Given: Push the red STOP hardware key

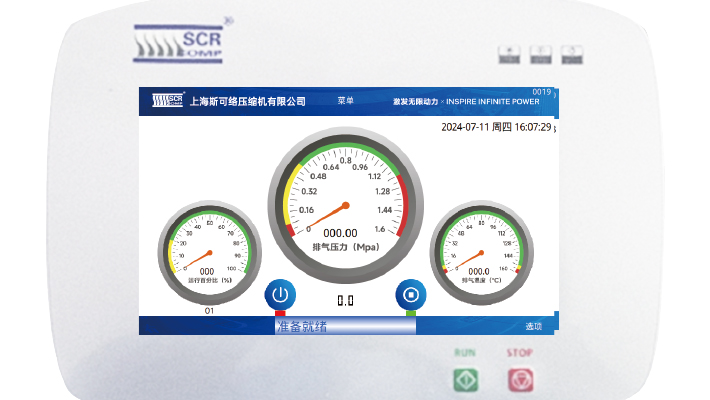Looking at the screenshot, I should click(x=520, y=380).
